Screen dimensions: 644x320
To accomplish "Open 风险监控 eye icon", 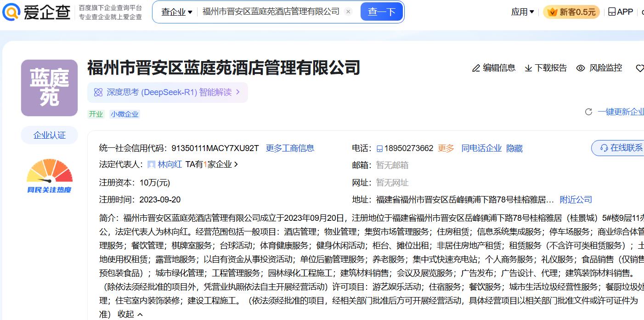I will click(x=581, y=68).
